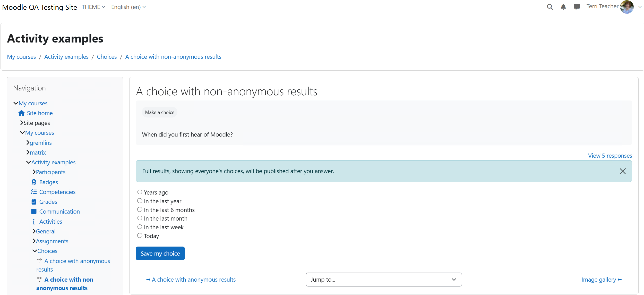
Task: Click the Choices breadcrumb
Action: pyautogui.click(x=107, y=57)
